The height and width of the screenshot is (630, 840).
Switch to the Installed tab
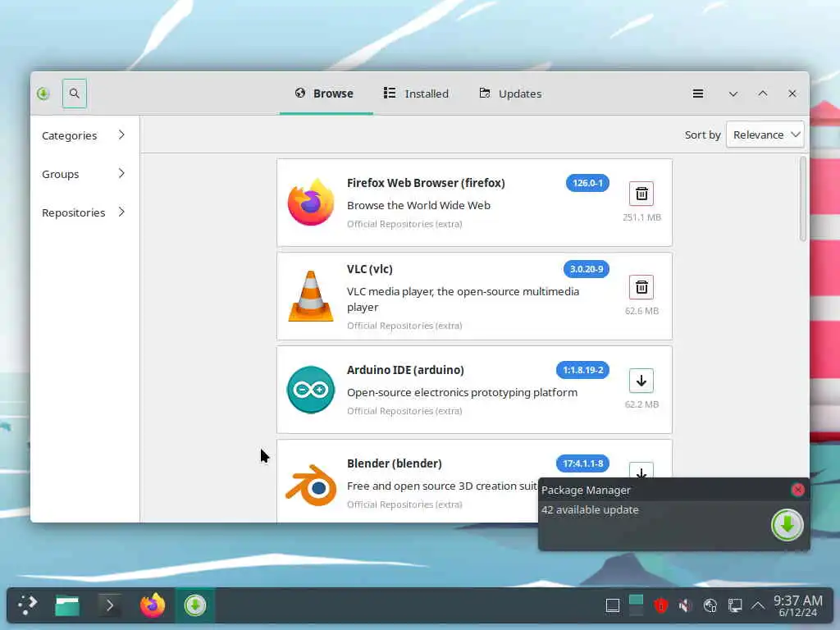[x=416, y=94]
